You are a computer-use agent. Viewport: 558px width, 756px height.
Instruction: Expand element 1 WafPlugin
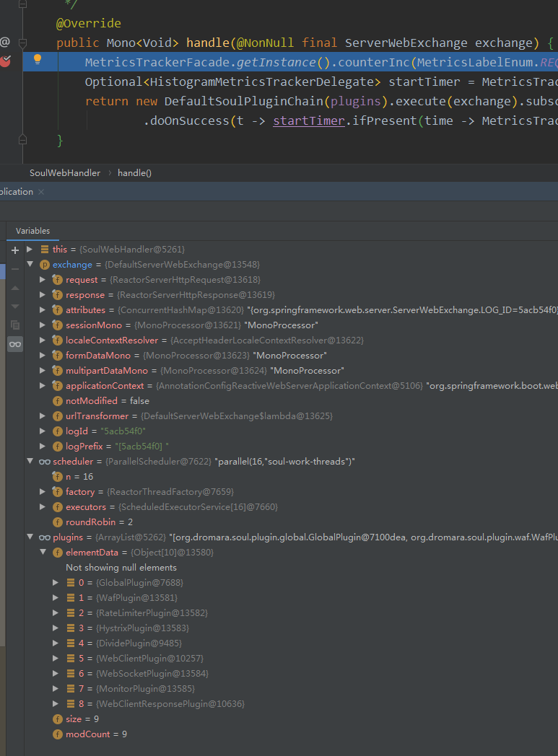pos(56,598)
